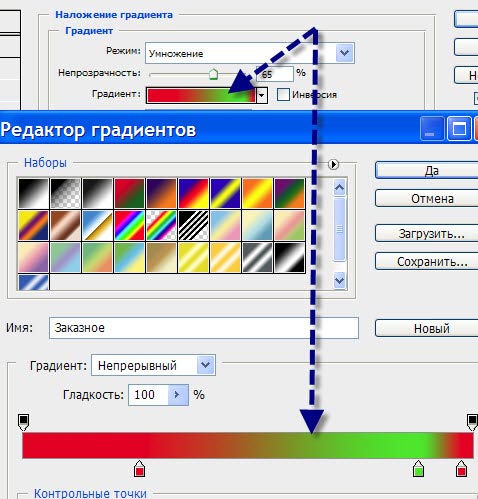Click the opacity percent field showing 65
The image size is (478, 499).
275,74
